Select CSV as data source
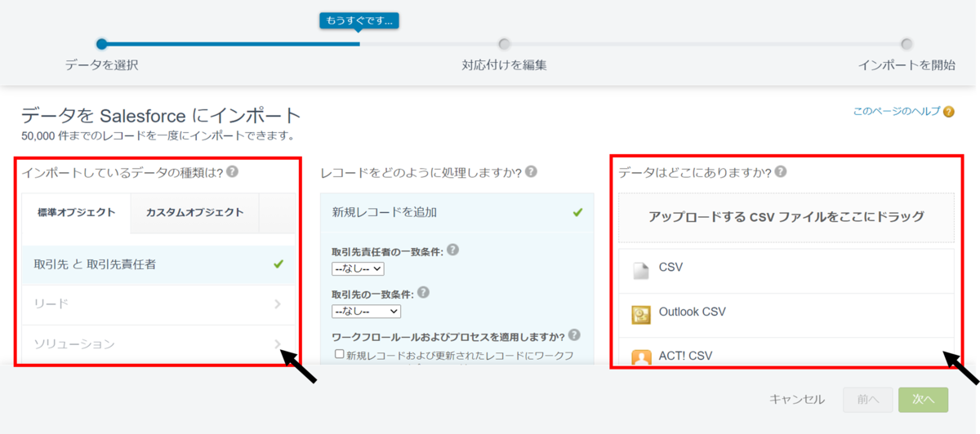This screenshot has height=434, width=980. coord(786,271)
